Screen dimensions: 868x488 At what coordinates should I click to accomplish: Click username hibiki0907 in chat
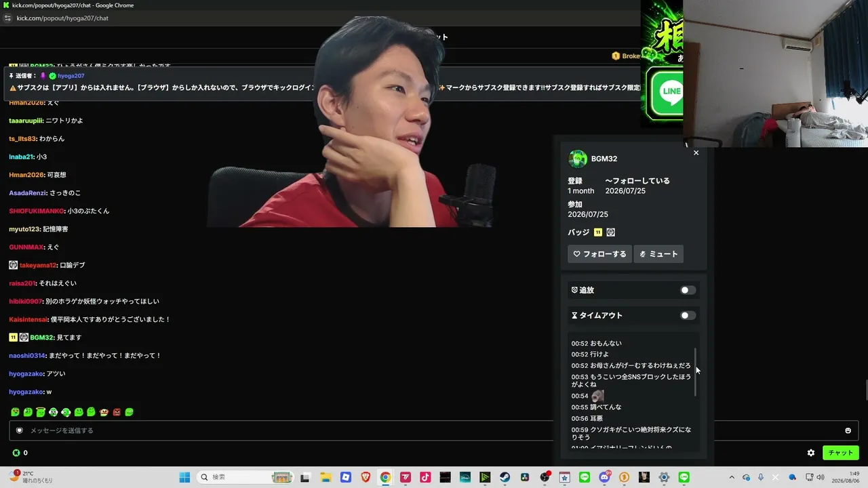point(26,302)
